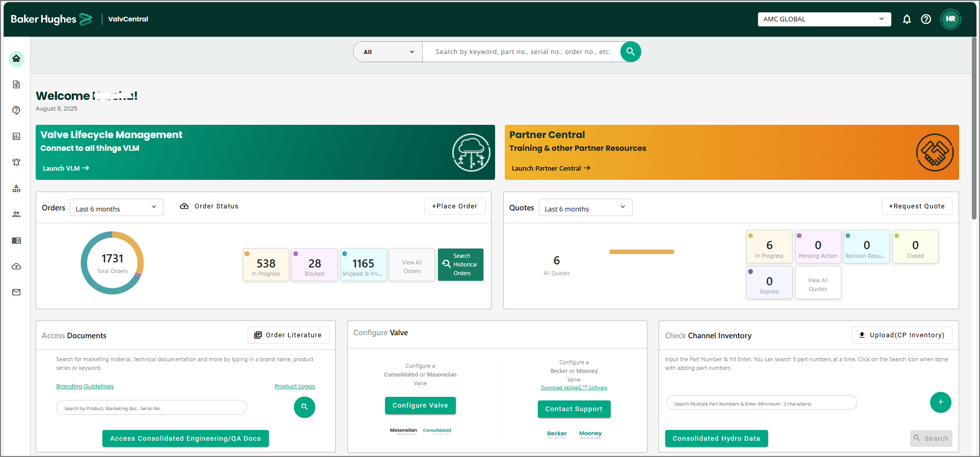Viewport: 980px width, 457px height.
Task: Click the green search magnifier button at top
Action: 630,51
